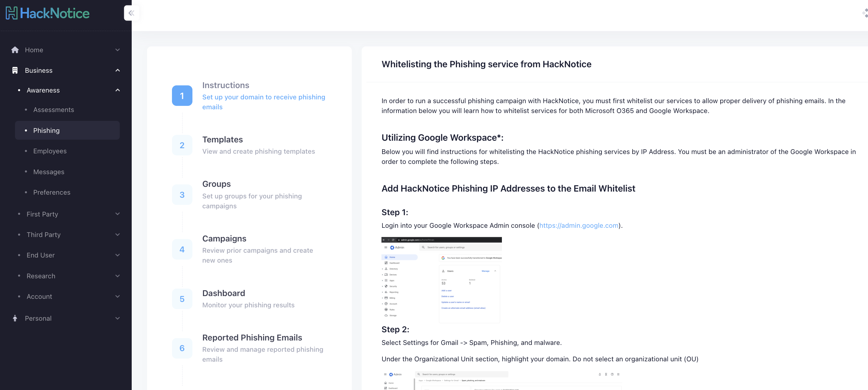Image resolution: width=868 pixels, height=390 pixels.
Task: Open the admin.google.com link
Action: click(579, 225)
